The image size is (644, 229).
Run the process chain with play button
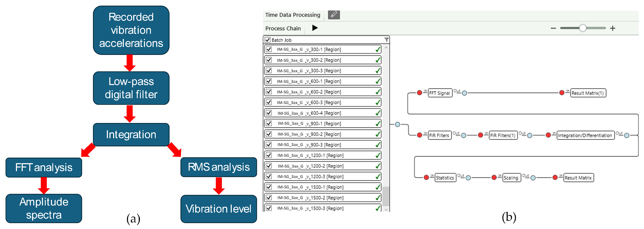point(315,28)
